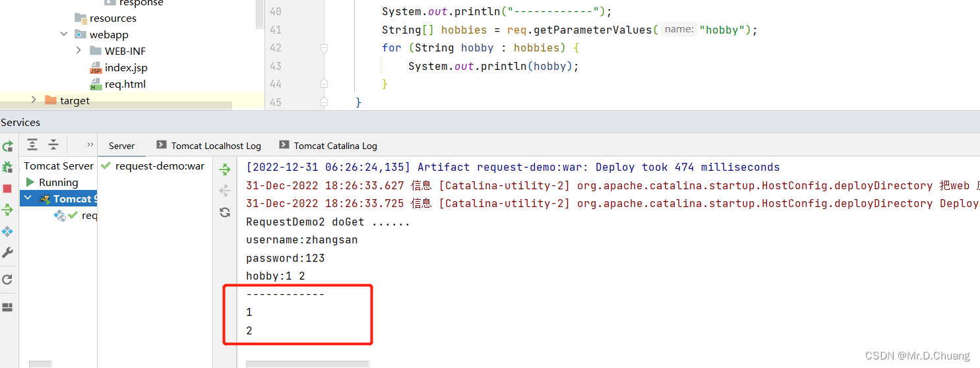Screen dimensions: 980x368
Task: Stop the running Tomcat server
Action: 7,189
